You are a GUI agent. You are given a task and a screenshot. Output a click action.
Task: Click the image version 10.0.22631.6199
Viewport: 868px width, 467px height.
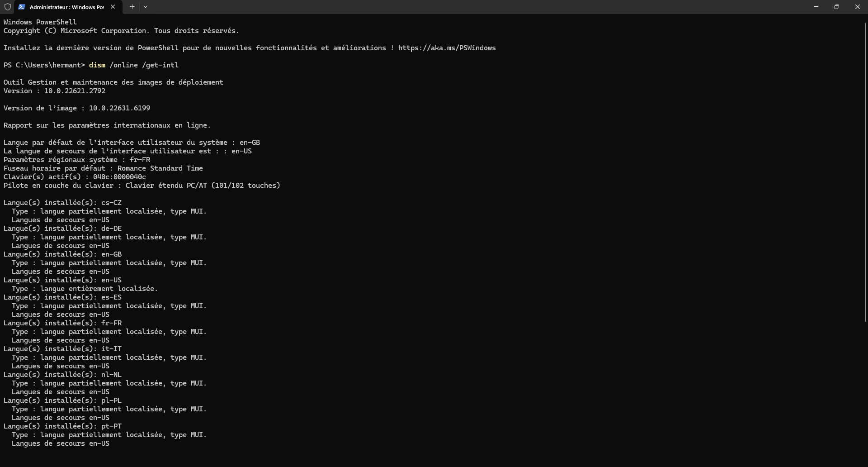pos(119,108)
